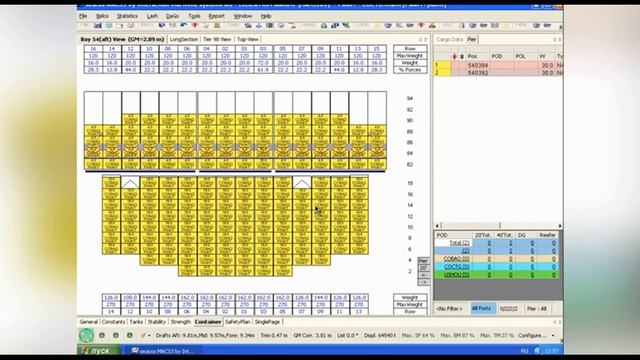This screenshot has width=640, height=360.
Task: Select the Bay 54(aft) View tab
Action: (x=122, y=40)
